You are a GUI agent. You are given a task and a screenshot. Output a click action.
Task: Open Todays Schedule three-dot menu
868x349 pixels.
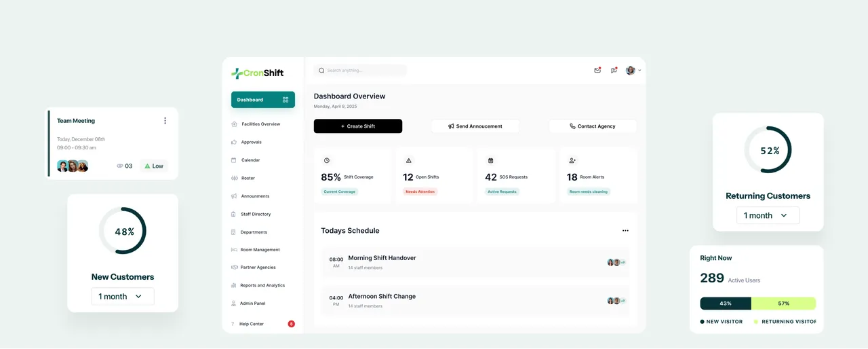tap(625, 231)
